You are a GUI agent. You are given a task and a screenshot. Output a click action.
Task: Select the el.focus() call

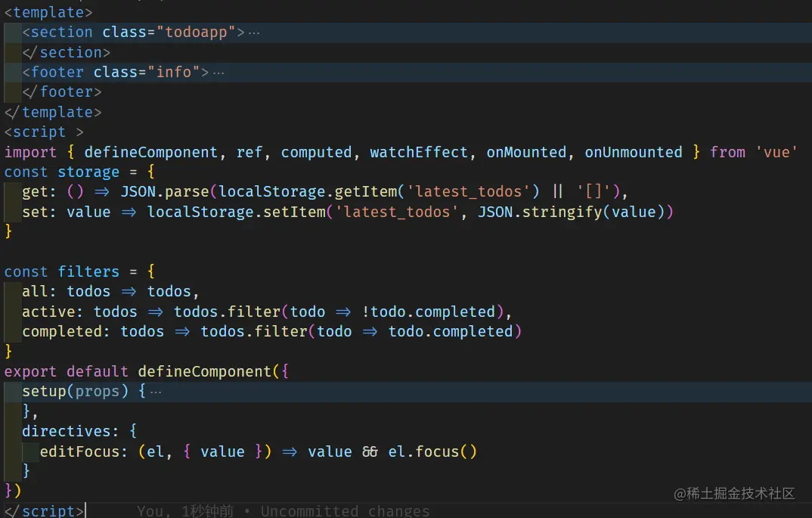432,451
